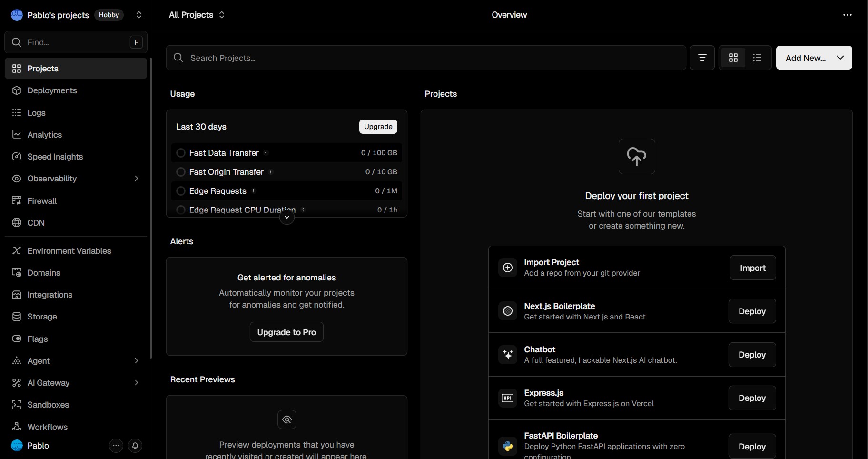Screen dimensions: 868x459
Task: Open the All Projects dropdown
Action: [197, 15]
